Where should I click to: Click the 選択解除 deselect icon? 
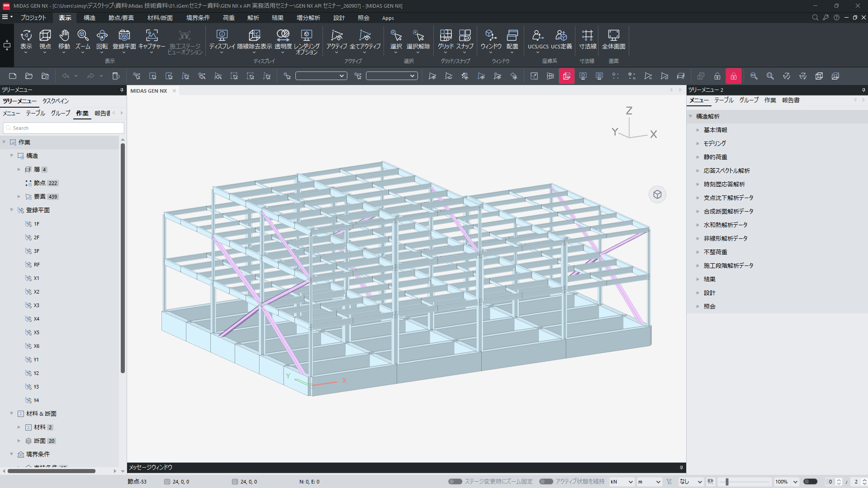coord(418,39)
